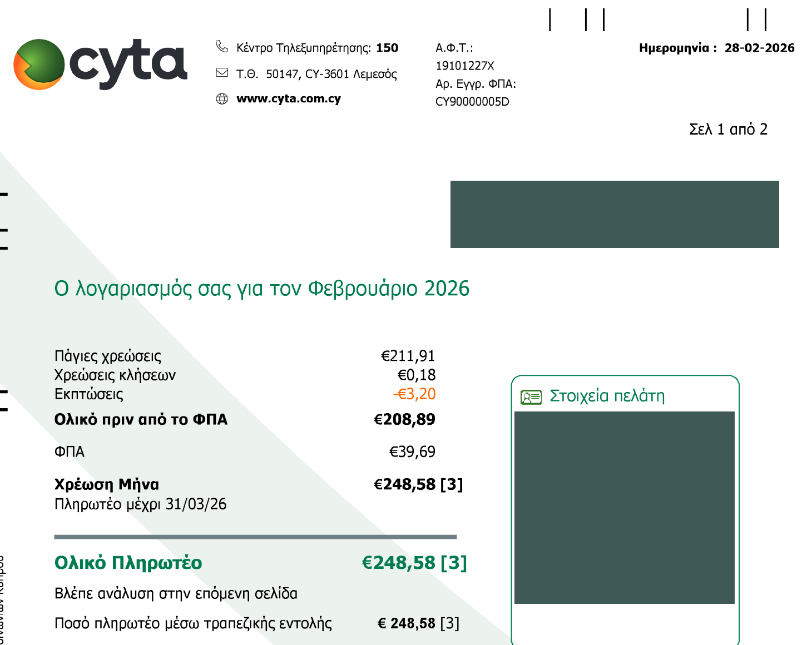Click the phone icon beside Κέντρο Τηλεξυπηρέτησης
This screenshot has height=645, width=812.
tap(222, 47)
